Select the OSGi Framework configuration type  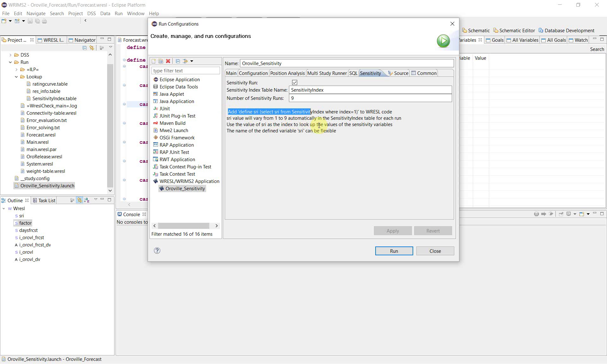174,138
